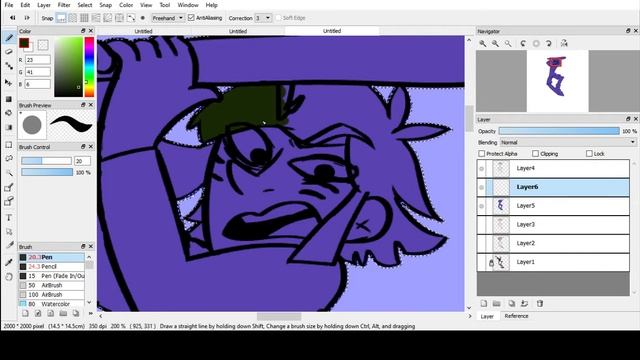Click the Undo arrow in toolbar
640x360 pixels.
13,18
